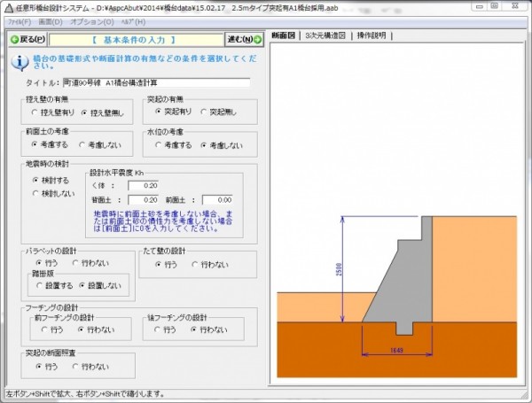Click the 進む(N) next button
The width and height of the screenshot is (532, 403).
coord(244,40)
